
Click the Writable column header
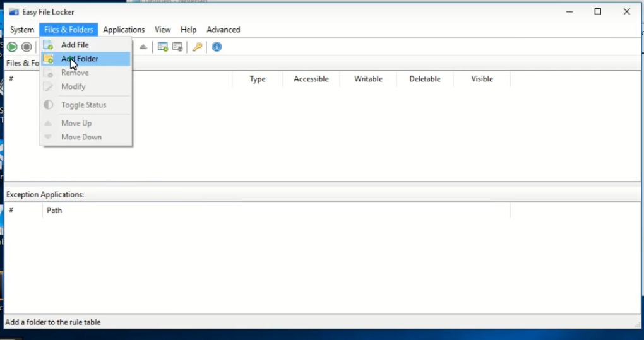369,79
